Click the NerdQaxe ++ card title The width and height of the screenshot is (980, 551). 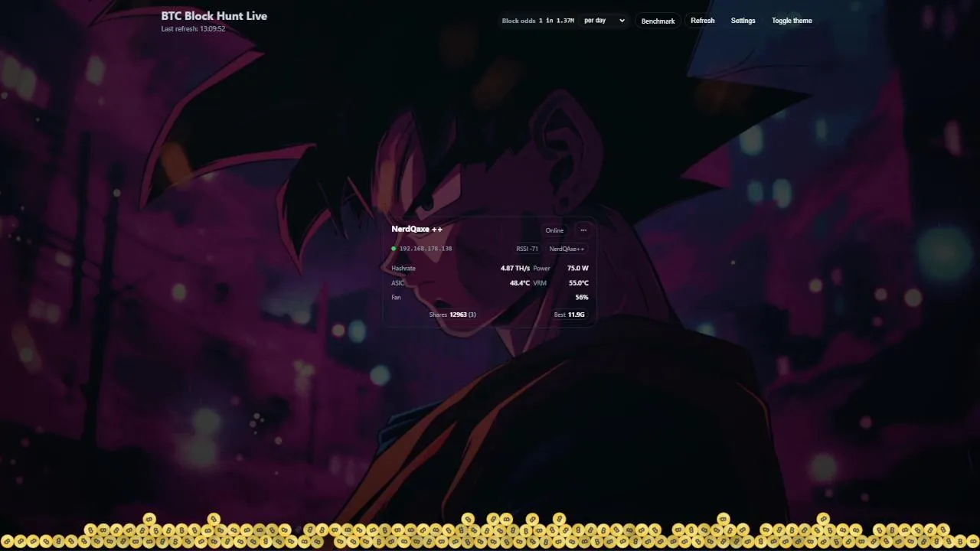[x=416, y=229]
